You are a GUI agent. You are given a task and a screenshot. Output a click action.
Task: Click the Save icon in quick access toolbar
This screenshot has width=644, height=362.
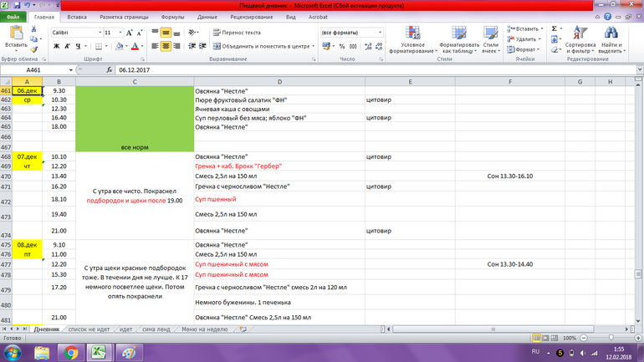tap(17, 5)
